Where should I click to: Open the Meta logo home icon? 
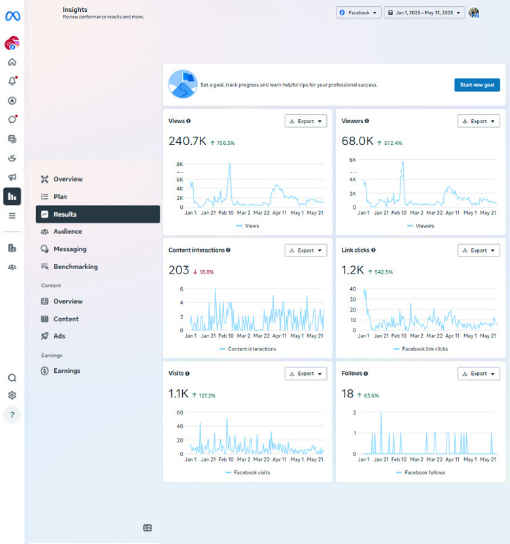click(x=12, y=16)
